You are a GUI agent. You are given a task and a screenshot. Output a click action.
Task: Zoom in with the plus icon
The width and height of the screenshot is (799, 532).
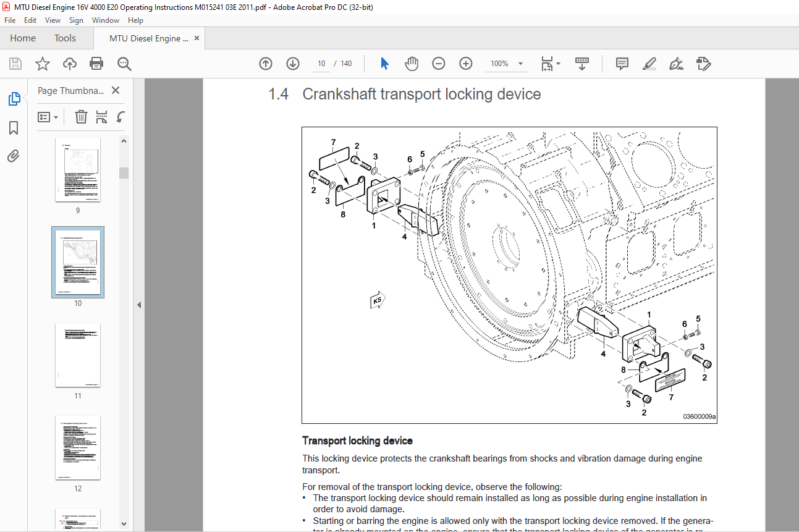pos(466,64)
